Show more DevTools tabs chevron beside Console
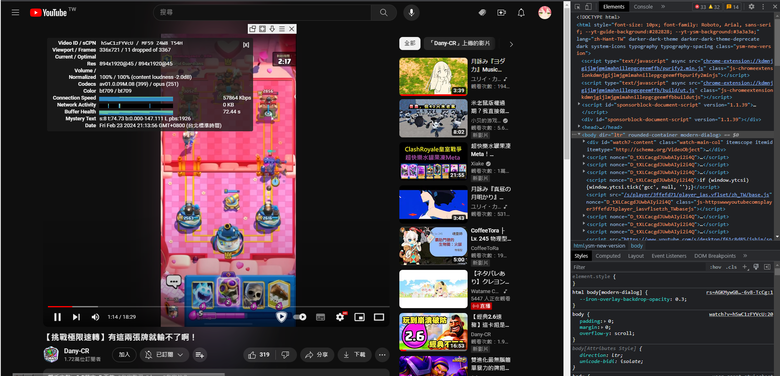Viewport: 780px width, 376px height. (663, 6)
